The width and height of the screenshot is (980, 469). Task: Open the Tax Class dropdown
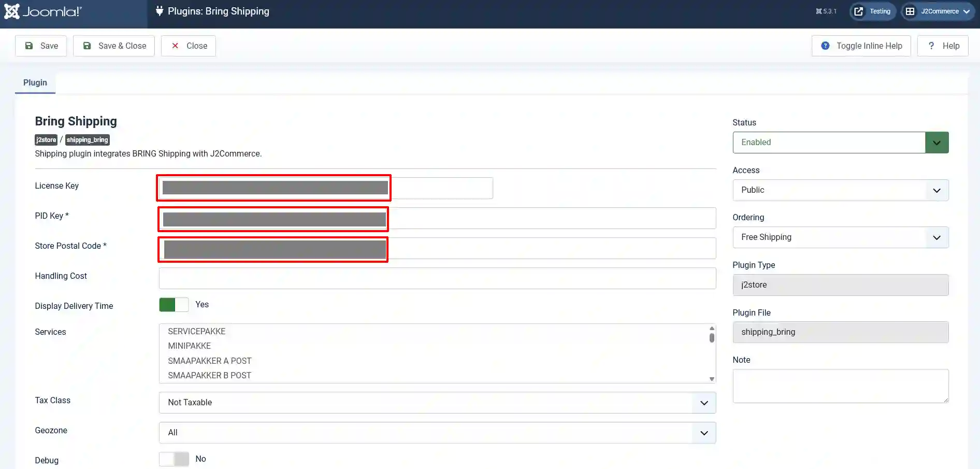437,403
